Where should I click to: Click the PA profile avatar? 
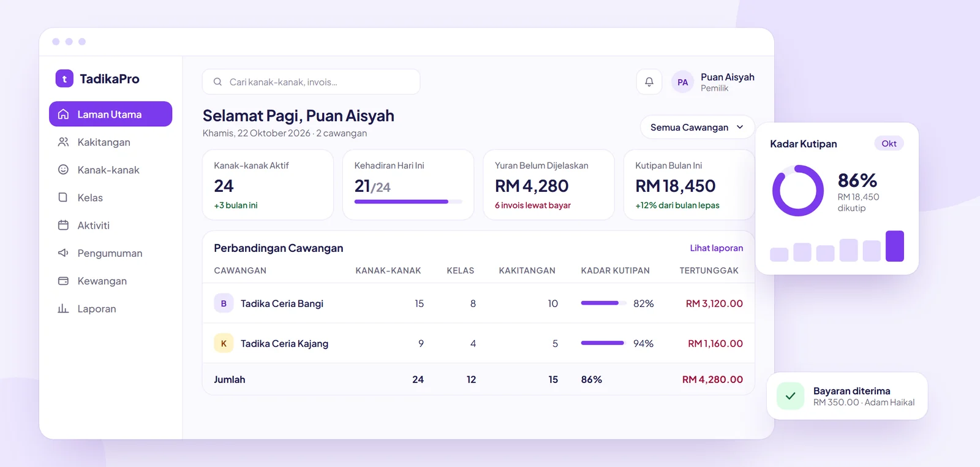[683, 82]
